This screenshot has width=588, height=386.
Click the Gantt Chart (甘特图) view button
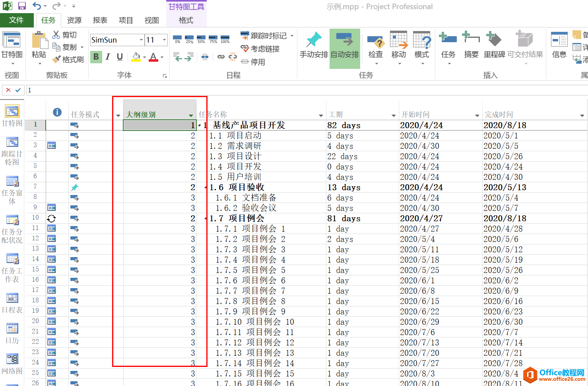tap(12, 47)
